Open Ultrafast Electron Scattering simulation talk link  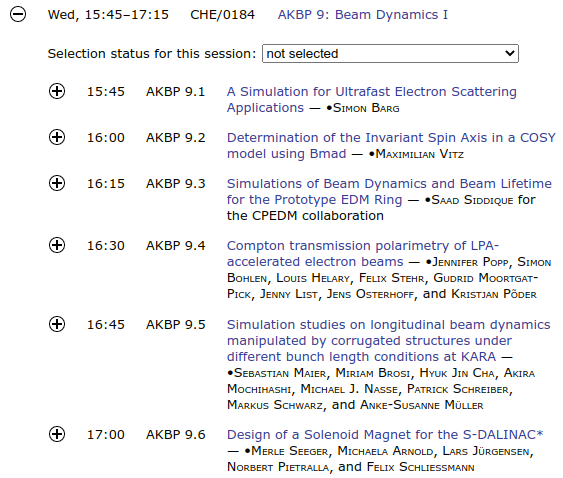[372, 99]
